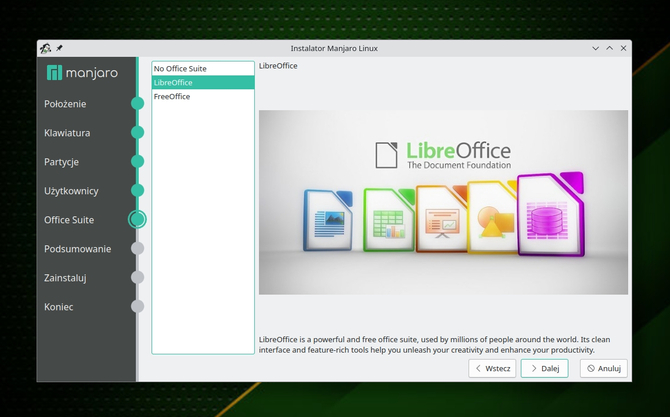This screenshot has width=670, height=417.
Task: Continue with the Dalej button
Action: (544, 368)
